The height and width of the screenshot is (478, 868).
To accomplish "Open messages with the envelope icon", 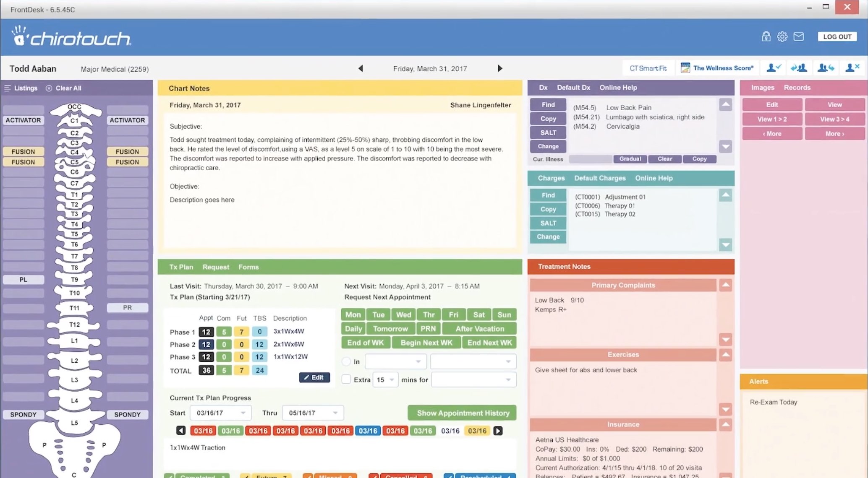I will tap(798, 36).
